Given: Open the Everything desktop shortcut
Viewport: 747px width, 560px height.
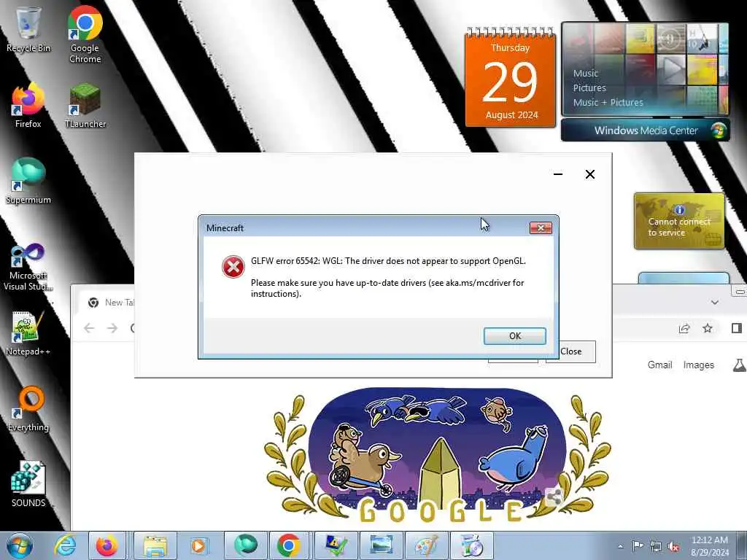Looking at the screenshot, I should coord(28,408).
